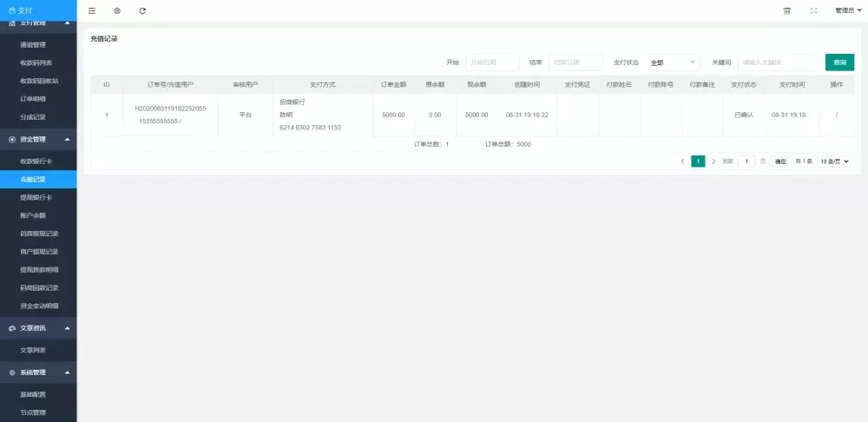Image resolution: width=868 pixels, height=422 pixels.
Task: Open the 管理员 user dropdown
Action: (848, 10)
